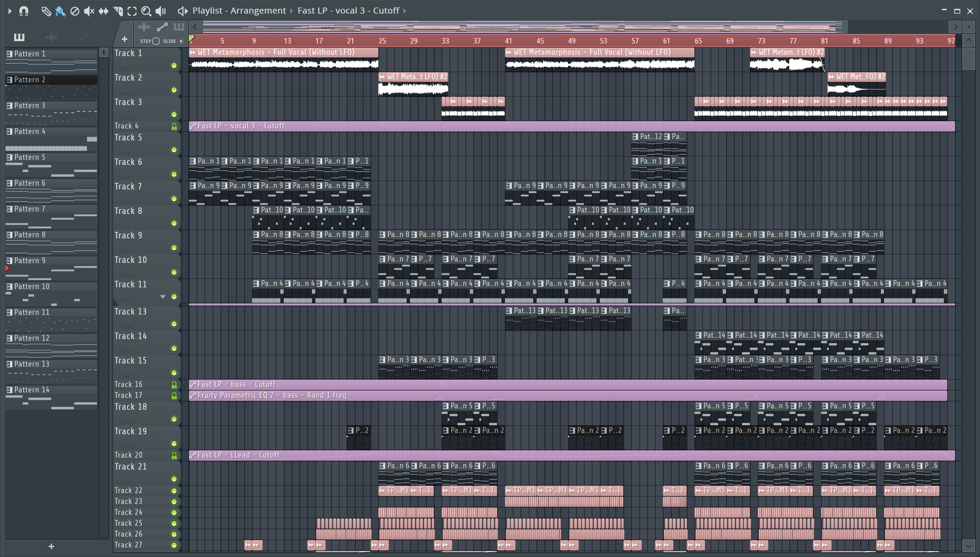Viewport: 980px width, 557px height.
Task: Click the vertical scroll down arrow
Action: coord(968,546)
